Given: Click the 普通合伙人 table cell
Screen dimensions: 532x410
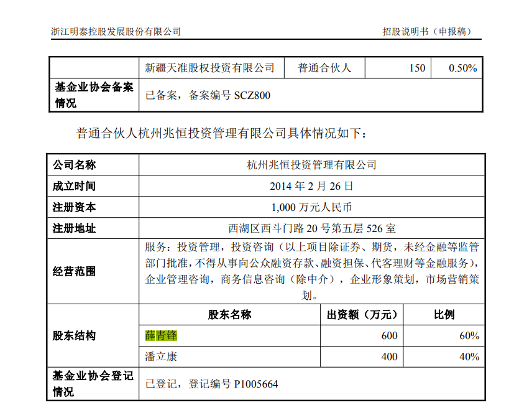Looking at the screenshot, I should 324,68.
